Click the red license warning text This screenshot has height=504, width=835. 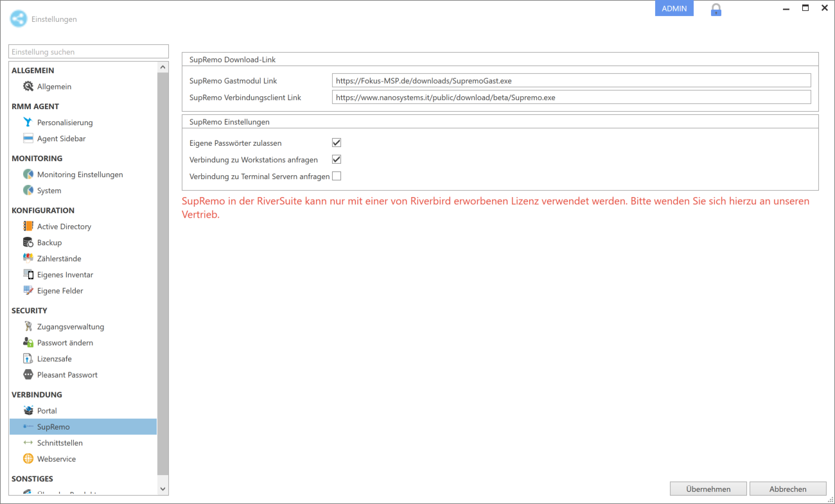point(496,207)
